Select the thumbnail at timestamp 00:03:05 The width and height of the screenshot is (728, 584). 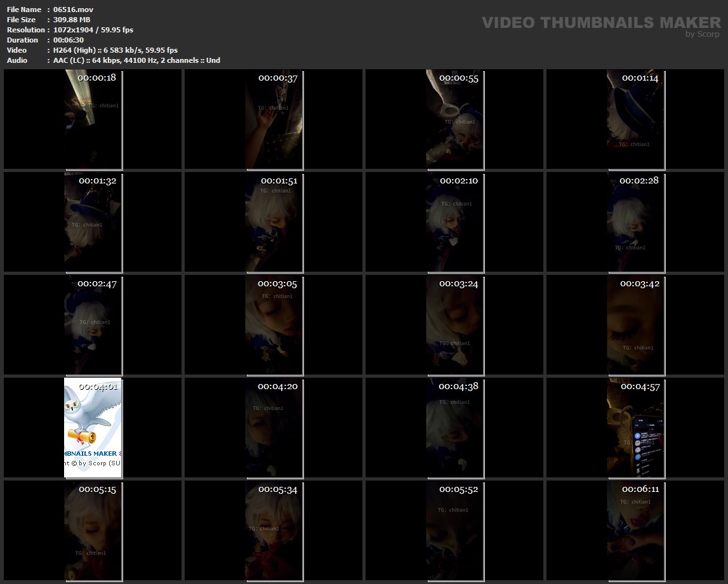(x=274, y=325)
